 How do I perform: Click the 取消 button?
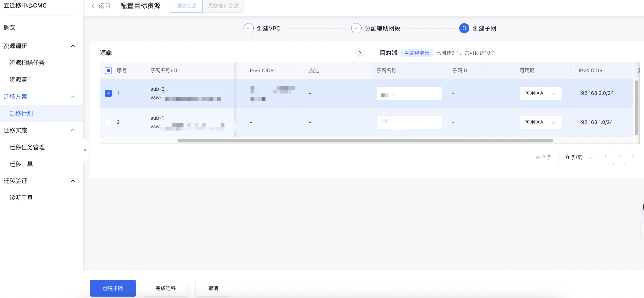pos(213,288)
